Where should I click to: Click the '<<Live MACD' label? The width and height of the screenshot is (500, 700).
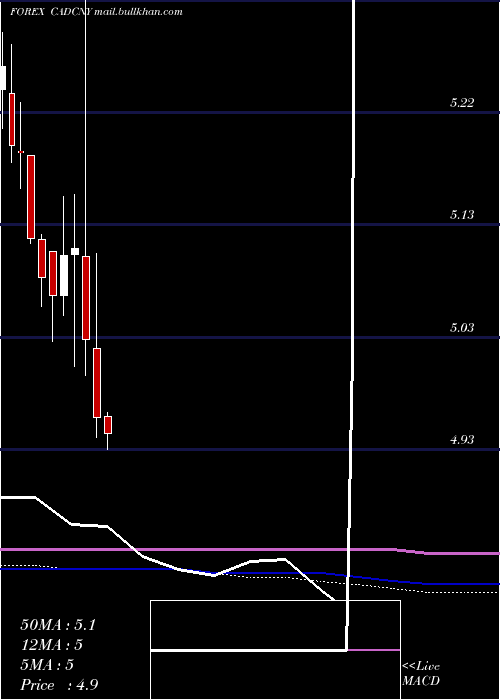(x=421, y=674)
